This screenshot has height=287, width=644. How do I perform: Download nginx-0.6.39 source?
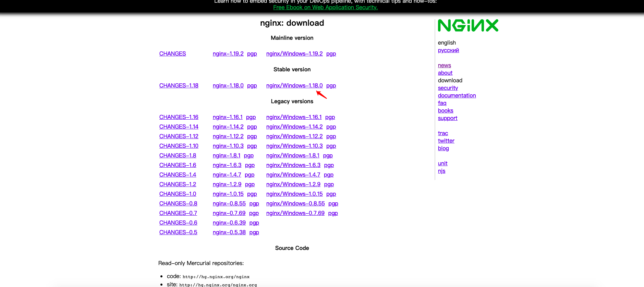click(x=229, y=223)
